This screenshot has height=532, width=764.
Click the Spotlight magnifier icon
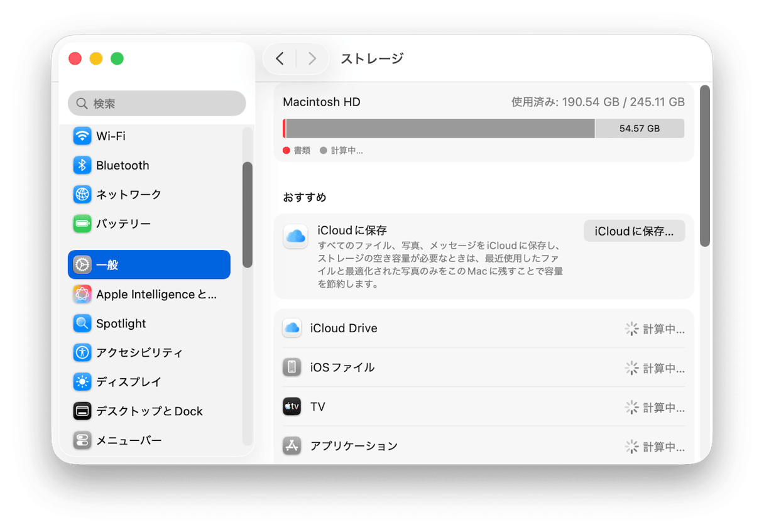(x=82, y=323)
